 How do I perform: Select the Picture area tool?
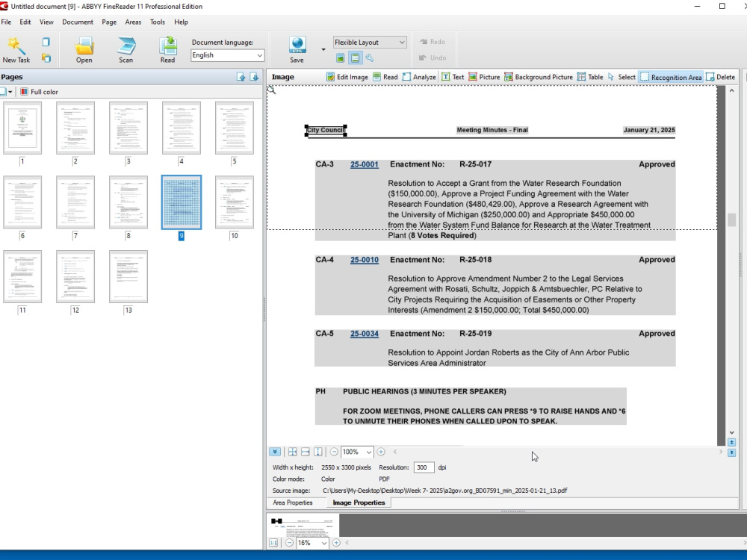(x=484, y=77)
